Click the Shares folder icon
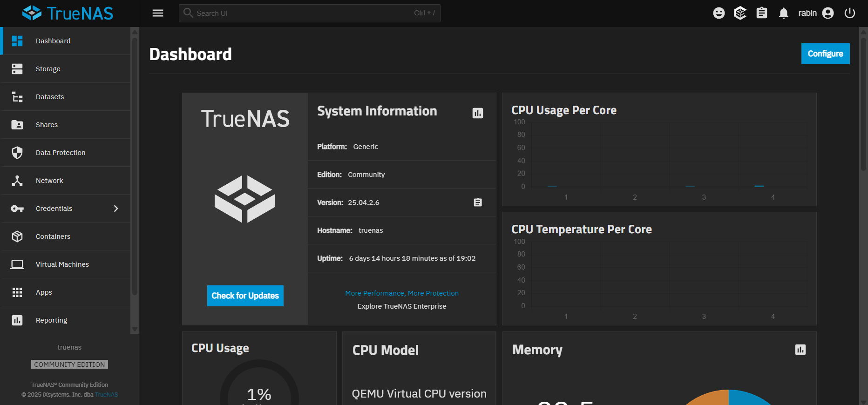868x405 pixels. pos(17,125)
